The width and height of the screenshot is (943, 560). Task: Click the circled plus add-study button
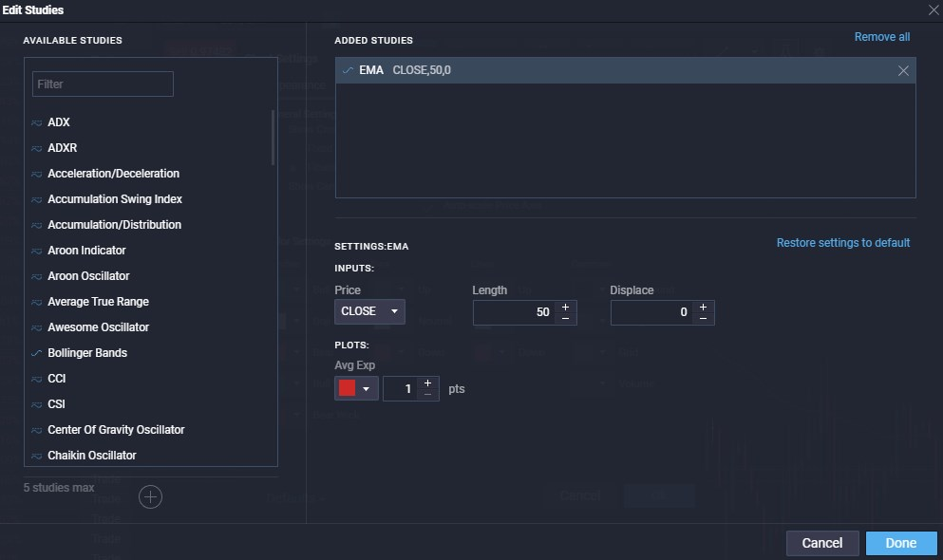(150, 497)
